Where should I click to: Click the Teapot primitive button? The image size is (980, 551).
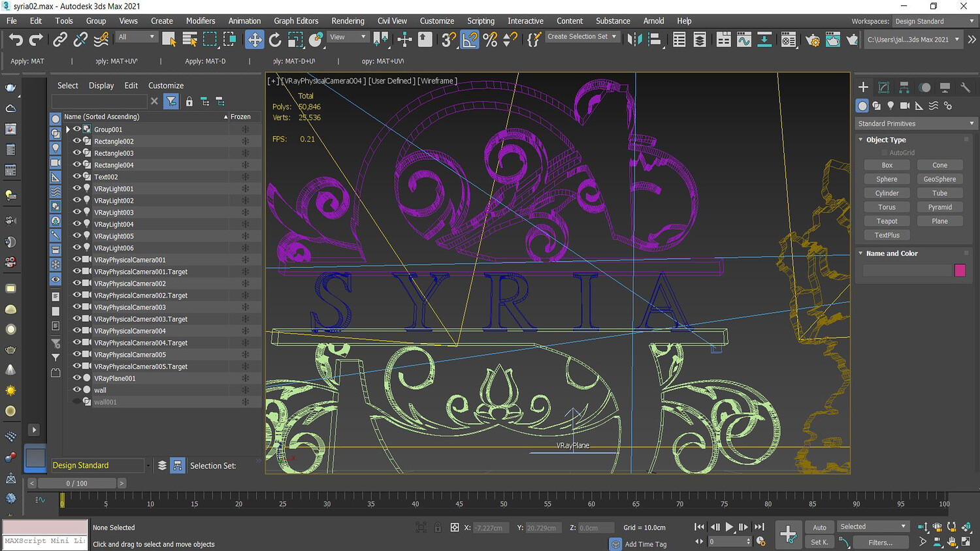point(887,221)
